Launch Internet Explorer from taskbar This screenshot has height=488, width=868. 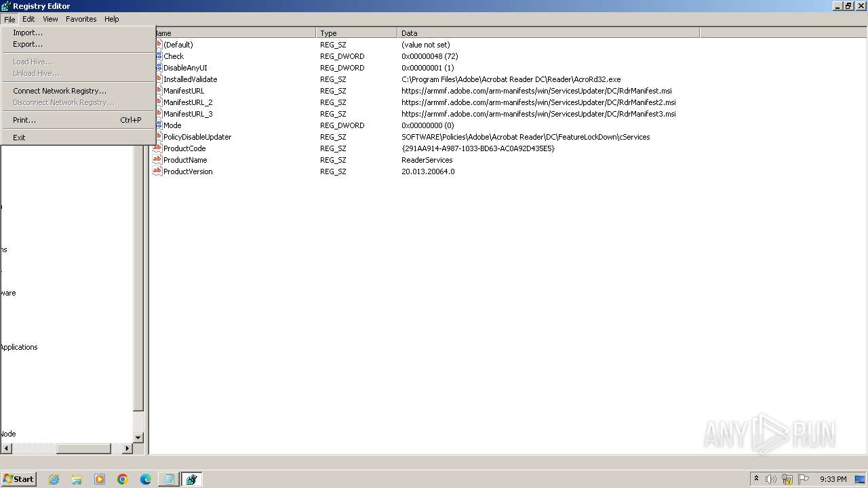[x=54, y=479]
